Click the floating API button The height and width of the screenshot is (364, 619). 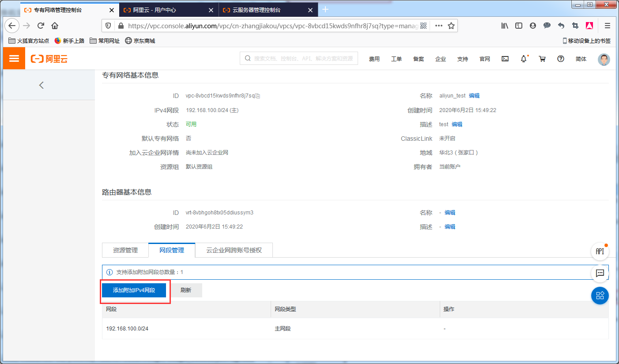pos(600,251)
